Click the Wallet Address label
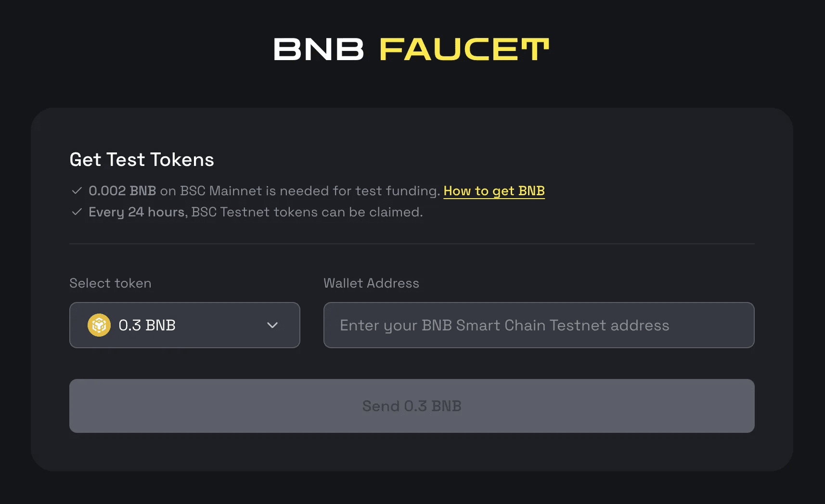 click(x=371, y=283)
